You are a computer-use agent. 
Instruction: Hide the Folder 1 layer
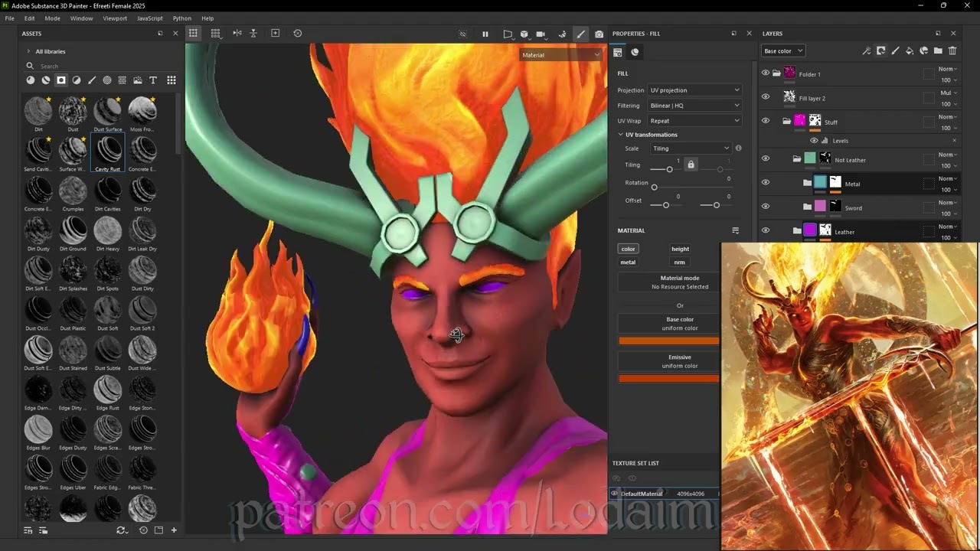[765, 73]
